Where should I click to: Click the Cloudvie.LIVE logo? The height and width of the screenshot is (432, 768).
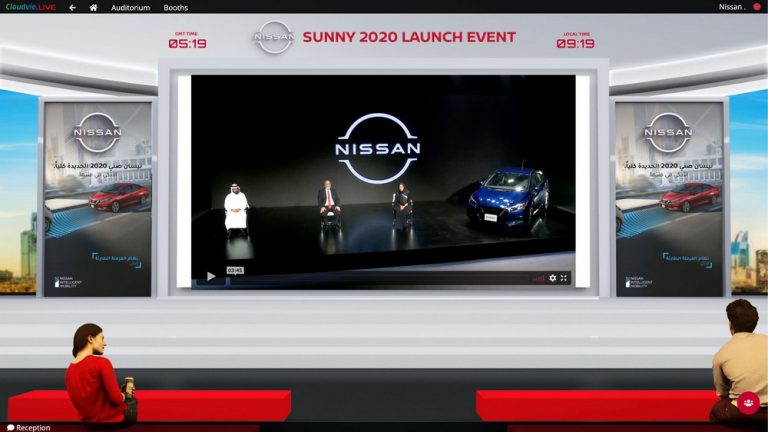pos(28,7)
